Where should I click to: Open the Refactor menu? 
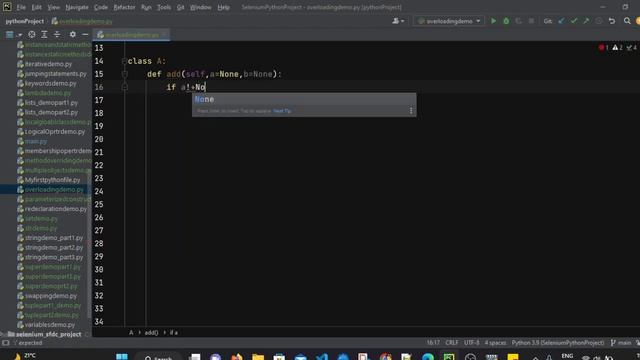(124, 7)
